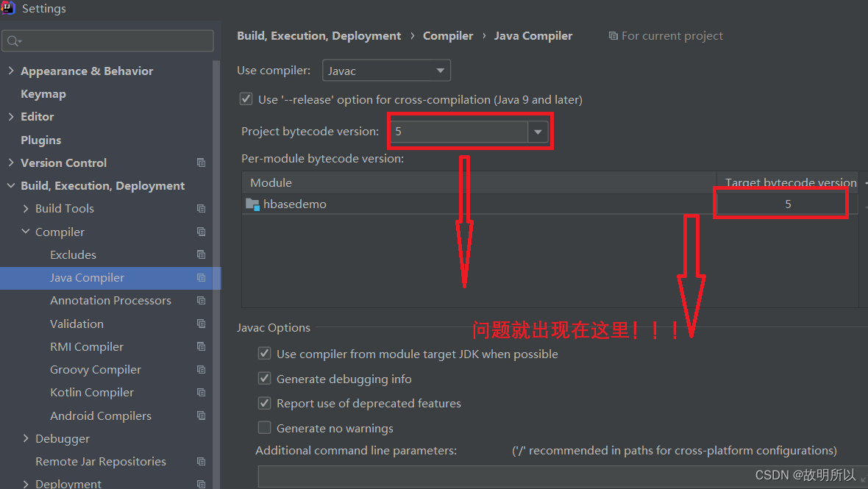This screenshot has height=489, width=868.
Task: Click the IntelliJ IDEA logo in title bar
Action: [8, 8]
